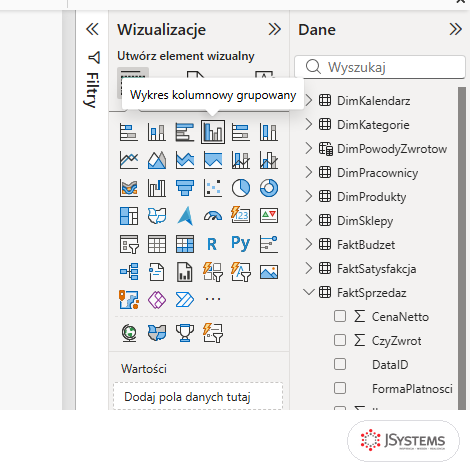
Task: Tick the DataID field checkbox
Action: point(340,364)
